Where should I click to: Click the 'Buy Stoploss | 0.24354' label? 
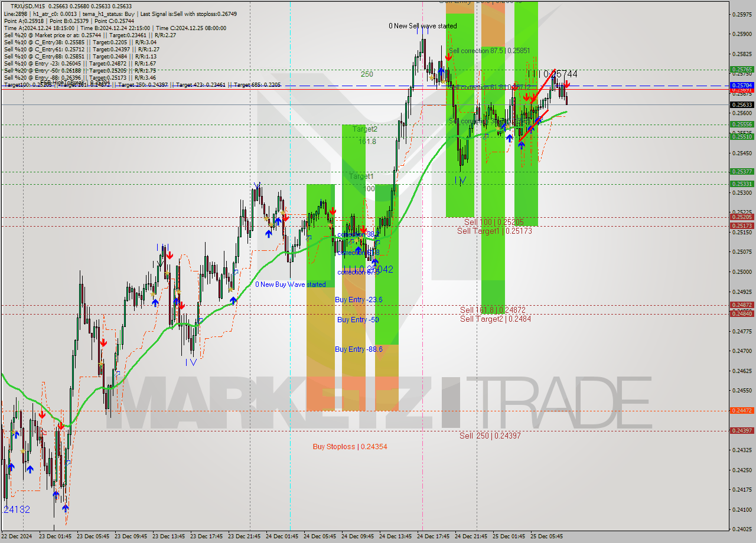coord(350,447)
